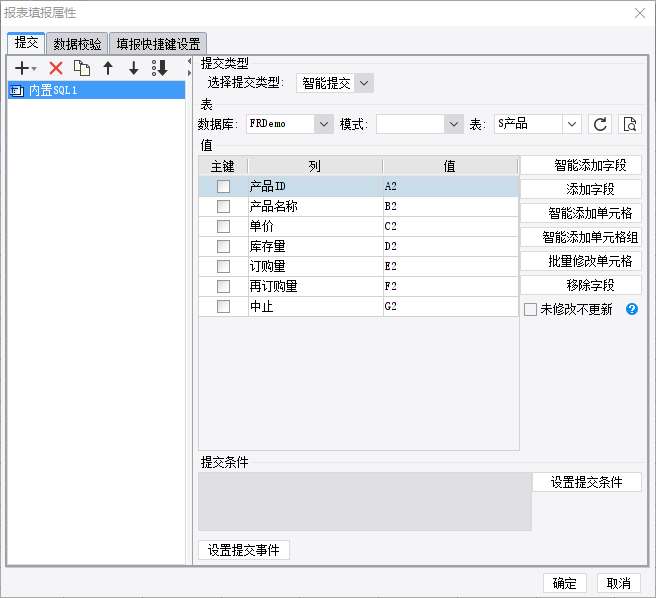Collapse left panel with splitter arrow
This screenshot has width=656, height=598.
point(189,62)
